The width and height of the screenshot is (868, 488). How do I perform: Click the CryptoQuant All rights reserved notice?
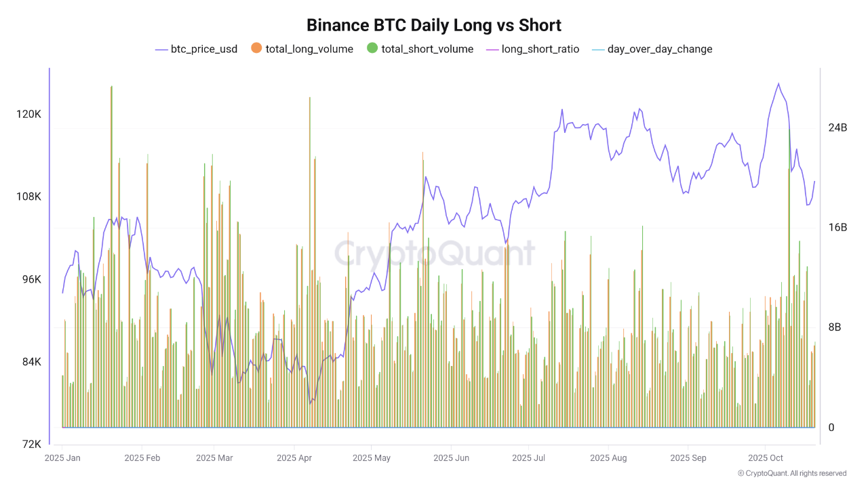tap(792, 473)
